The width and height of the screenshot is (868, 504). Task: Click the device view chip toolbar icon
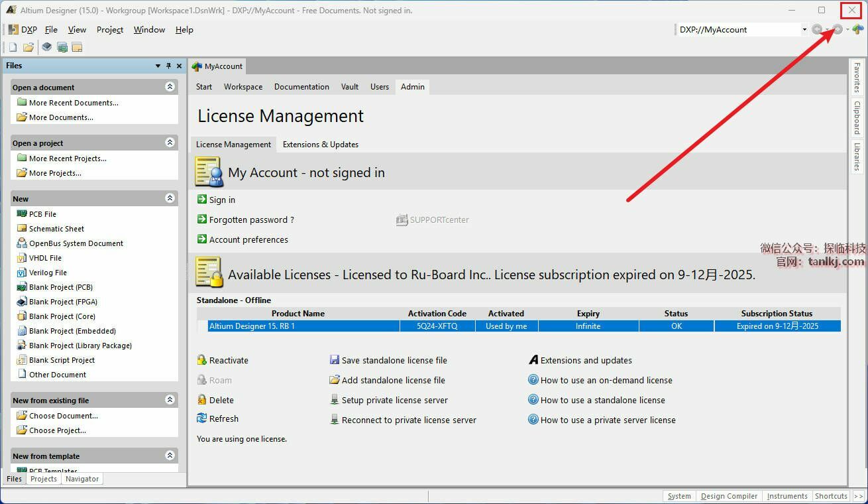coord(46,47)
